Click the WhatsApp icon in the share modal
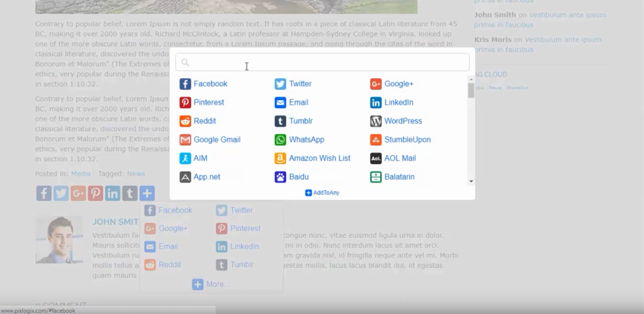This screenshot has height=314, width=644. pos(280,140)
